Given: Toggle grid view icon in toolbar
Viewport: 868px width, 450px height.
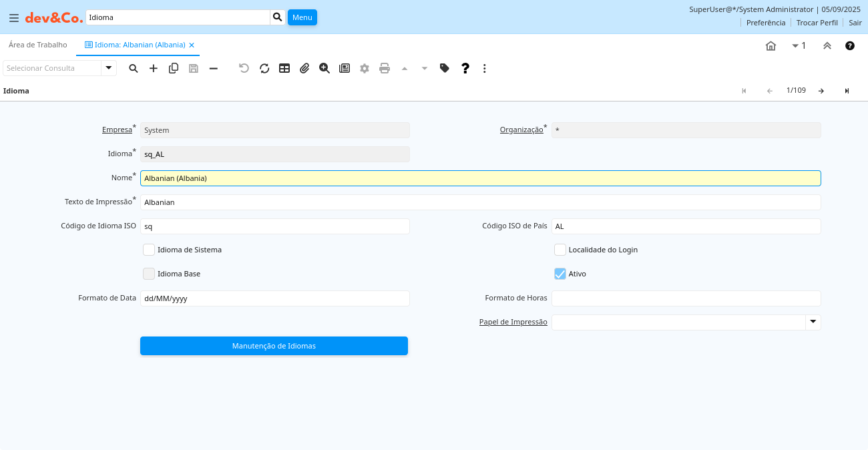Looking at the screenshot, I should [x=284, y=68].
